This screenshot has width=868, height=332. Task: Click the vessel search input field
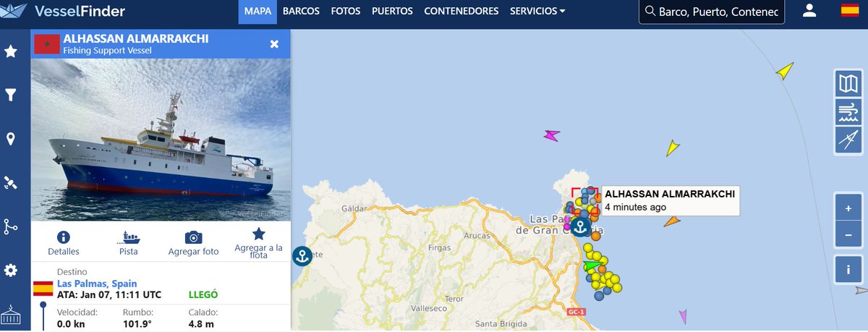pos(712,12)
